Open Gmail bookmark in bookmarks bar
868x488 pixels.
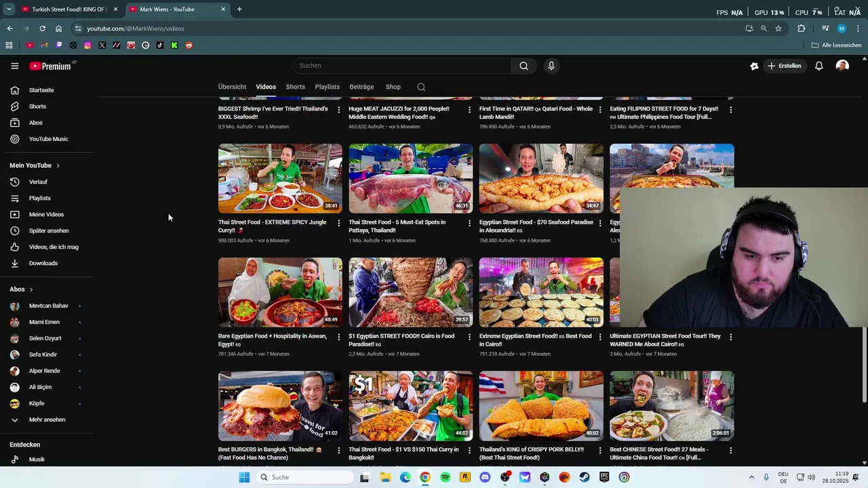coord(44,45)
